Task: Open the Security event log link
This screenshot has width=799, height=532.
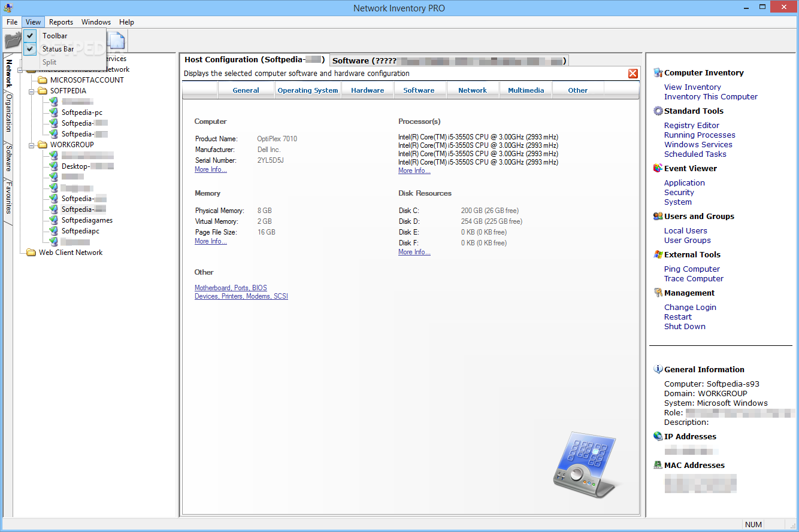Action: (679, 193)
